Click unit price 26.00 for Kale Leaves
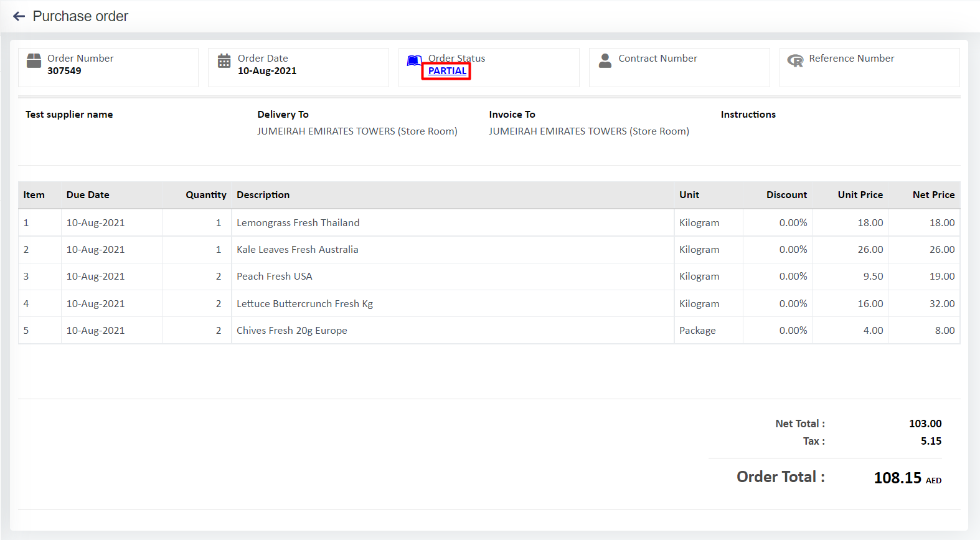 tap(870, 250)
